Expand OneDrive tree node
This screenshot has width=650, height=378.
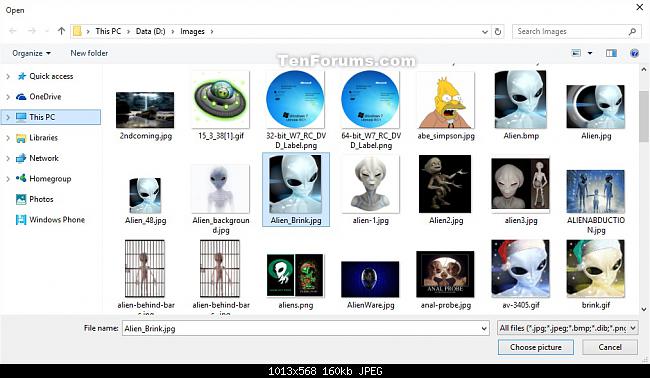pos(7,97)
